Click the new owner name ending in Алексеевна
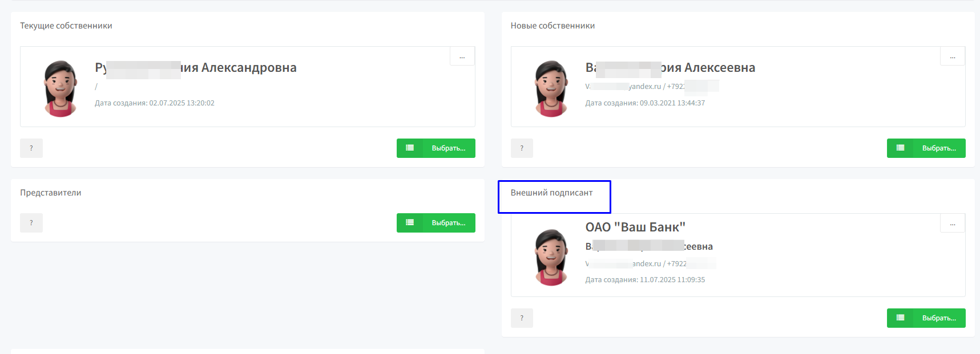 (x=670, y=67)
